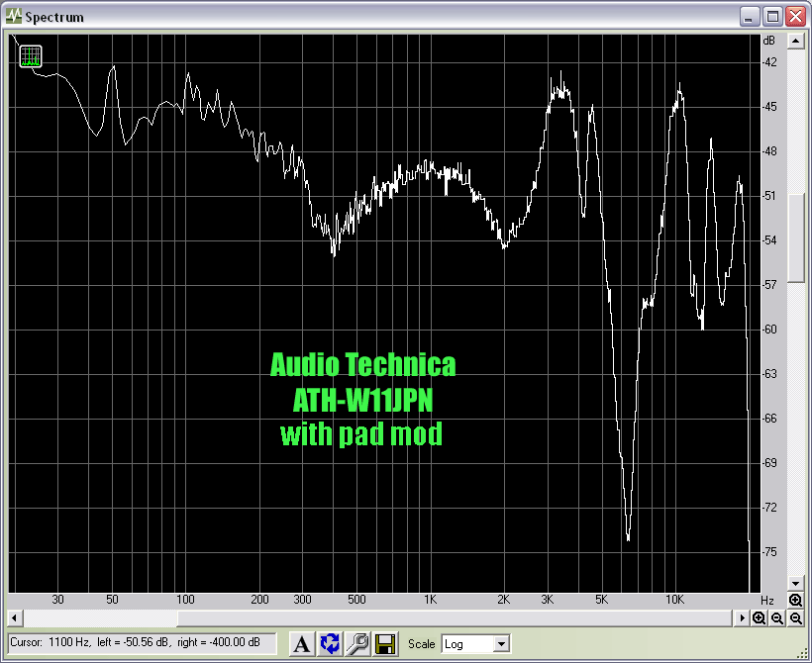This screenshot has width=812, height=663.
Task: Click the vertical scrollbar up arrow
Action: coord(795,41)
